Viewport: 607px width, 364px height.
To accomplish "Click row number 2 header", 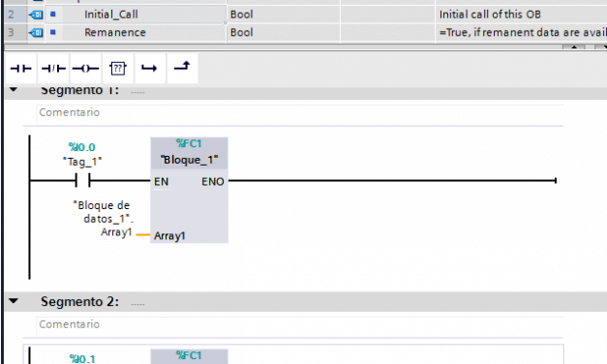I will click(11, 15).
